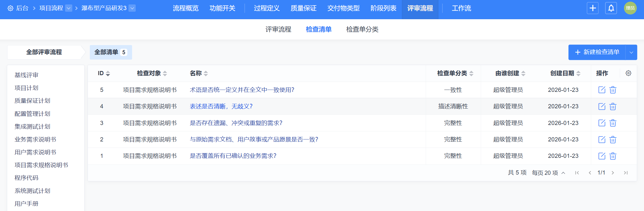Open the 新建检查清单 dropdown arrow

tap(631, 52)
